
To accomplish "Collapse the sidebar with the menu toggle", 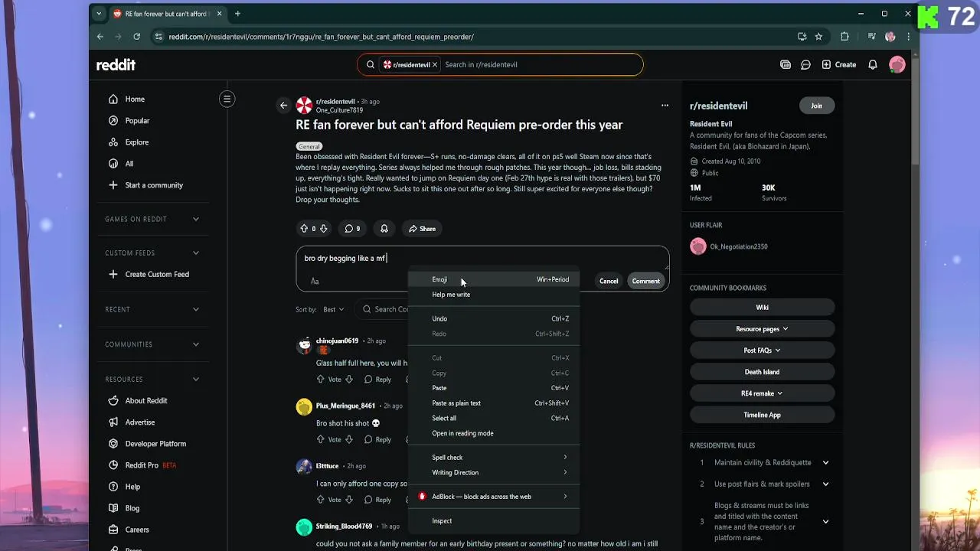I will [227, 99].
